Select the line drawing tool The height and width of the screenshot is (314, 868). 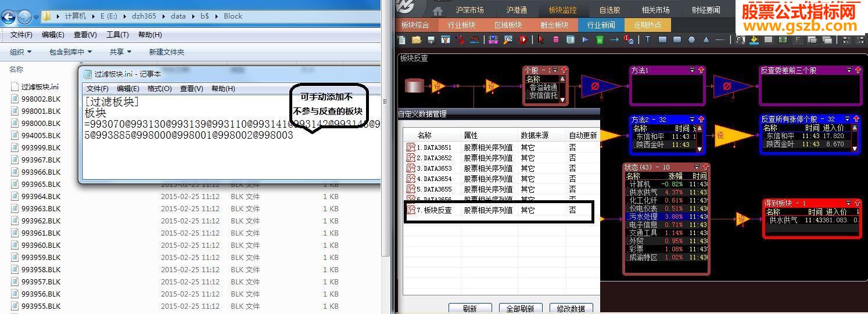tap(720, 39)
